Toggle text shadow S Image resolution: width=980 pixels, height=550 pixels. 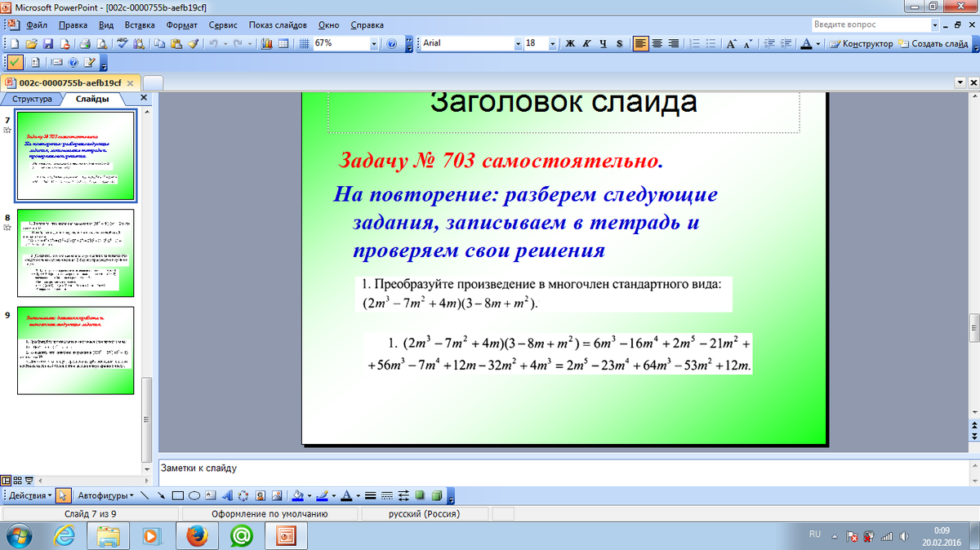pos(620,43)
